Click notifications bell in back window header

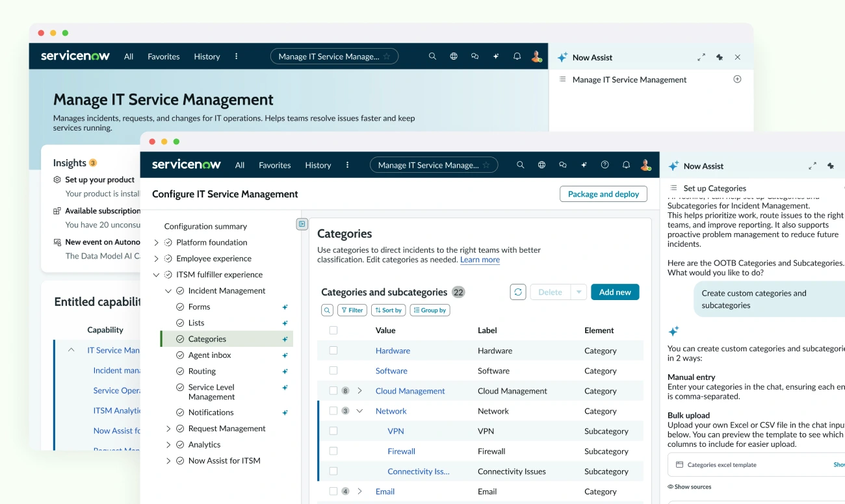tap(517, 57)
